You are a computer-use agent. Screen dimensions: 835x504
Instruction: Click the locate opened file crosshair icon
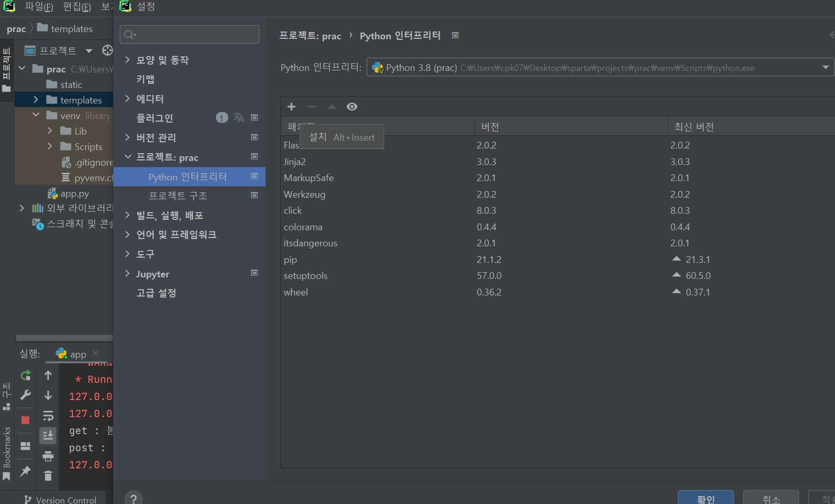(107, 50)
